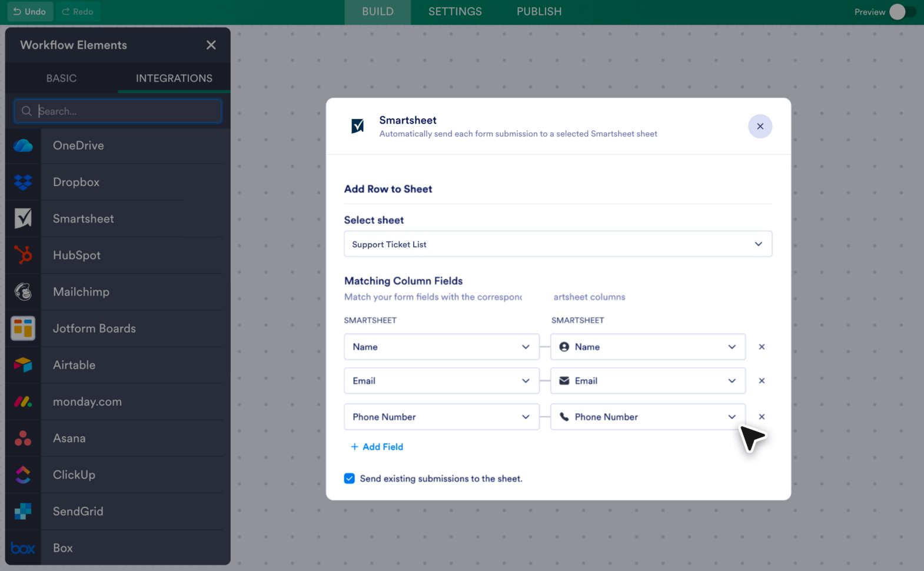
Task: Uncheck Send existing submissions checkbox
Action: tap(350, 479)
